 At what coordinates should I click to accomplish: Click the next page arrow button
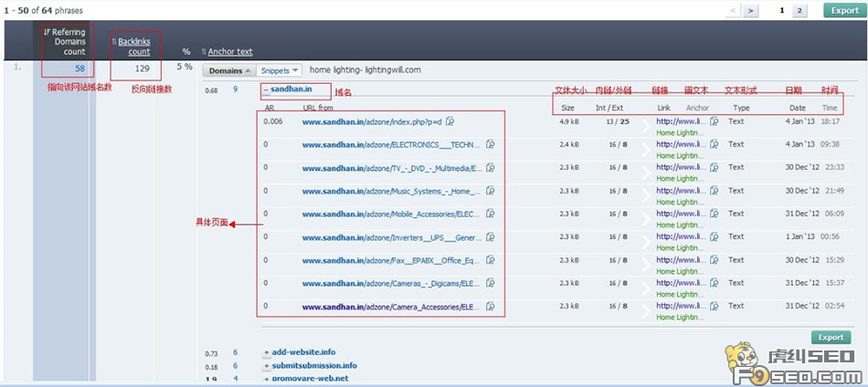coord(751,10)
